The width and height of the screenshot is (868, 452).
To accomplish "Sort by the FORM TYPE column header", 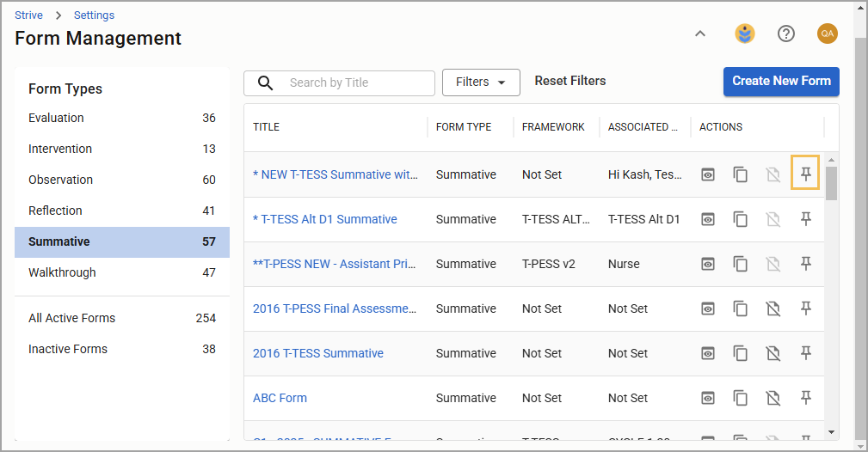I will (x=464, y=127).
